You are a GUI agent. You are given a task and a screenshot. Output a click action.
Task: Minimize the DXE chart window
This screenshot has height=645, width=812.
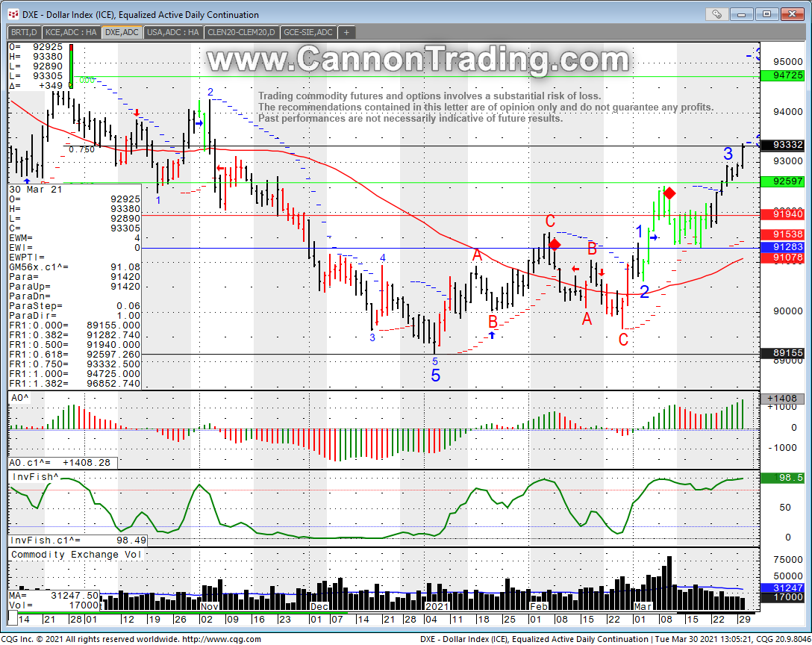coord(742,13)
